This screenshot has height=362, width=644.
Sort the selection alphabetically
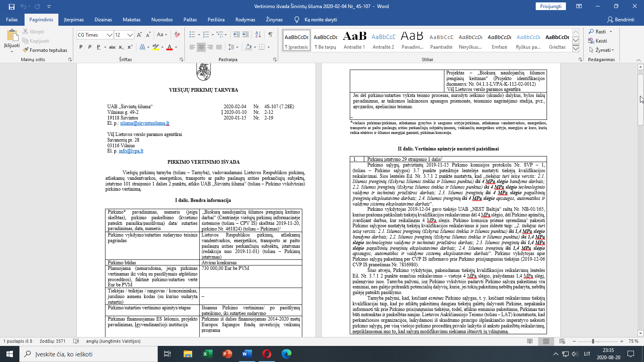258,35
